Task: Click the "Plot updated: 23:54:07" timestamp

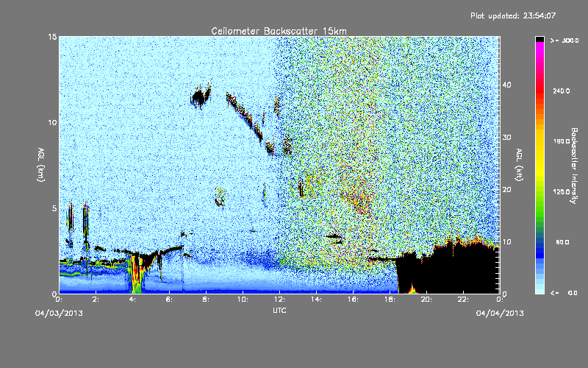Action: click(513, 15)
